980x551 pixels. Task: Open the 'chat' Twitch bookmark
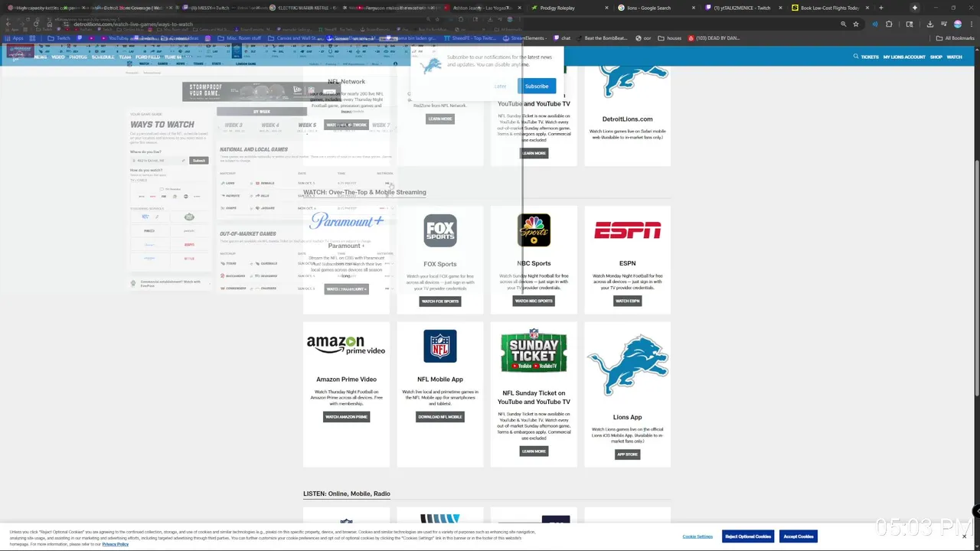(562, 38)
